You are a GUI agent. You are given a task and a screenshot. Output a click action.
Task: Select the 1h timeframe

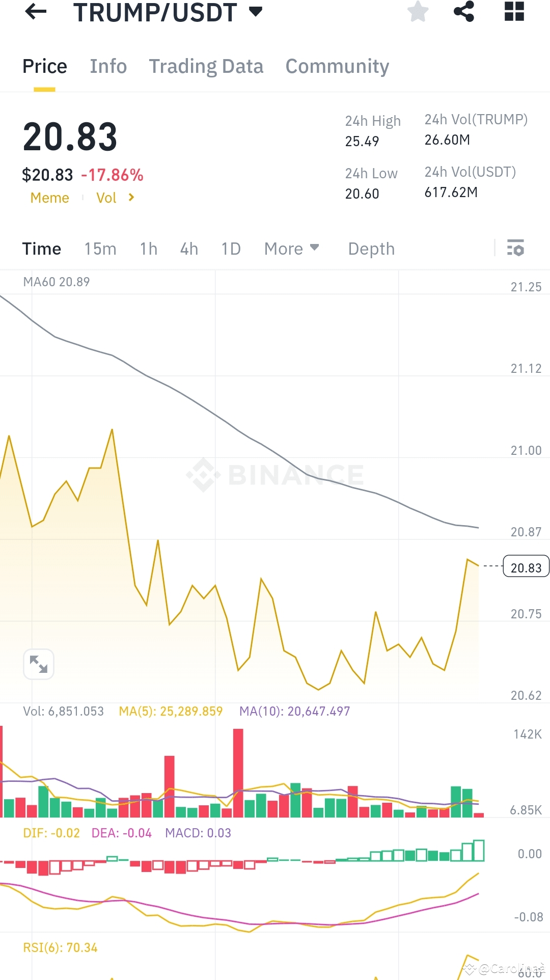pos(148,249)
